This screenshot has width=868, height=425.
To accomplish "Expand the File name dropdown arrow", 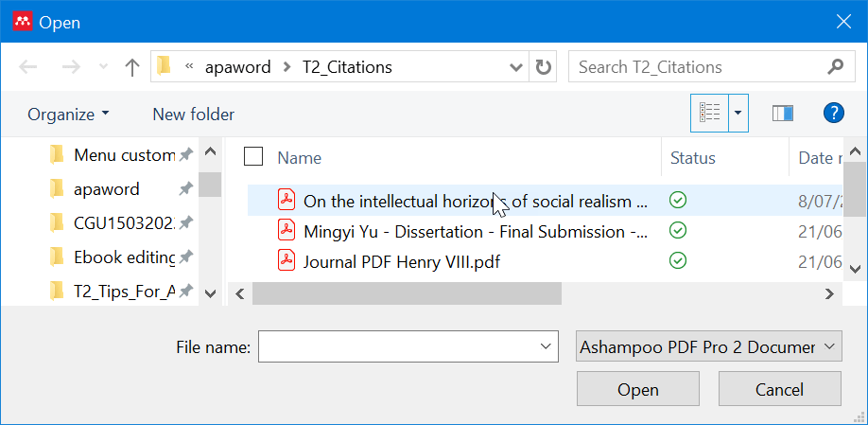I will (546, 346).
